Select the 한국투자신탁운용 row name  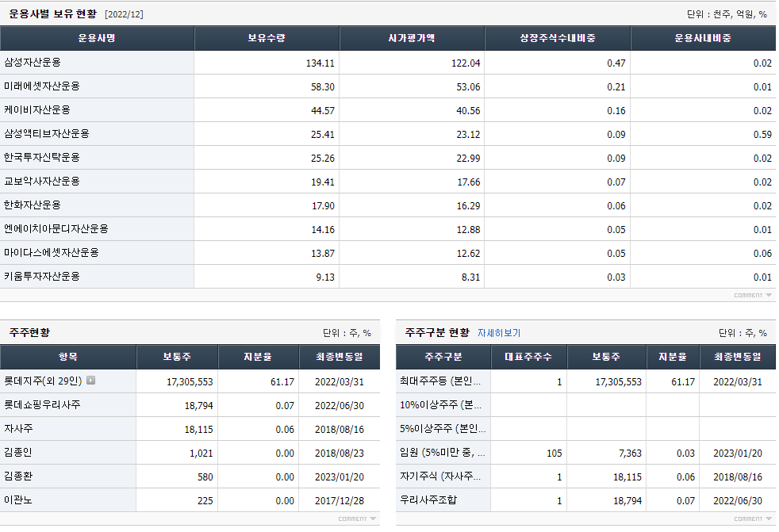[x=42, y=158]
